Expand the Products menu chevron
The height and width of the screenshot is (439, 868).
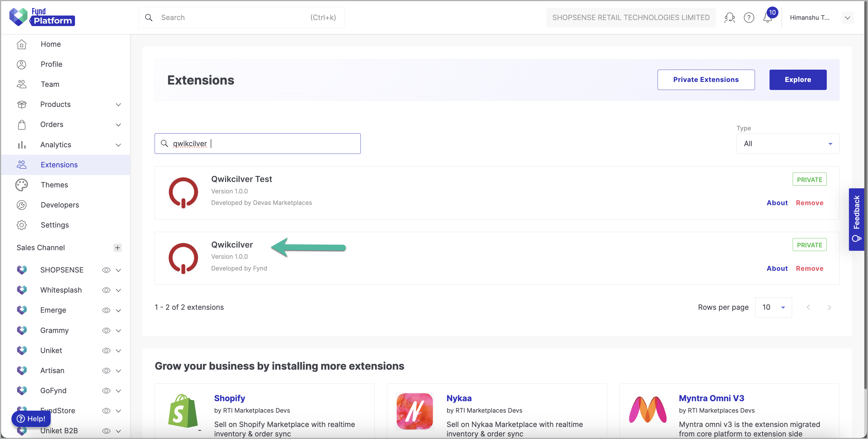click(118, 105)
